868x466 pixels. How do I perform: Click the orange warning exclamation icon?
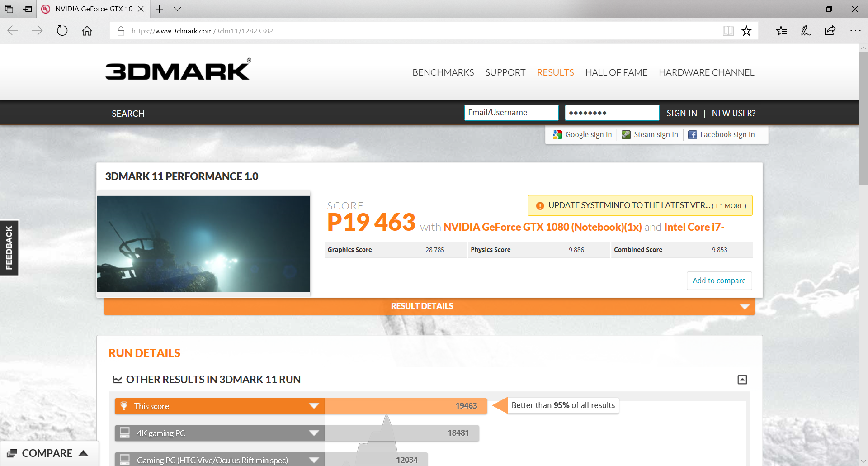point(540,206)
